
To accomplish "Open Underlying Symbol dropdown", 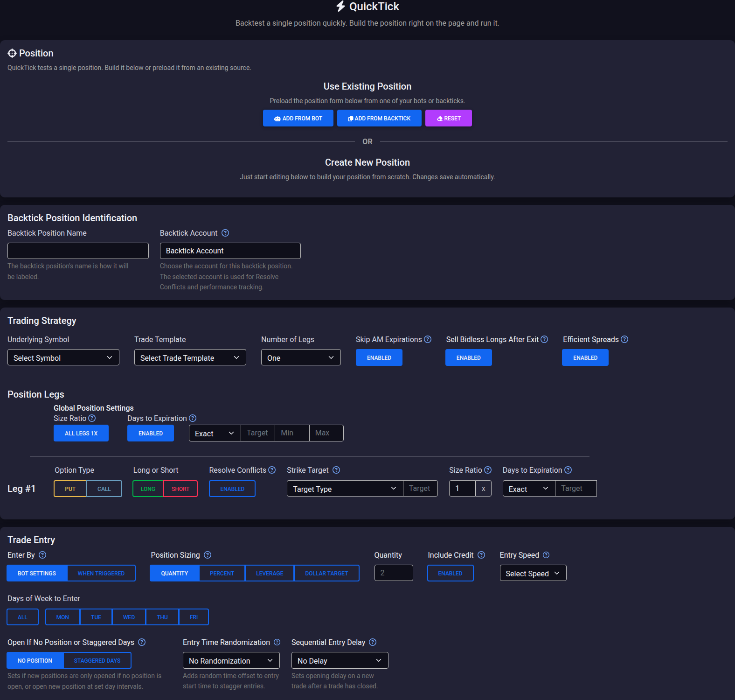I will (x=63, y=357).
